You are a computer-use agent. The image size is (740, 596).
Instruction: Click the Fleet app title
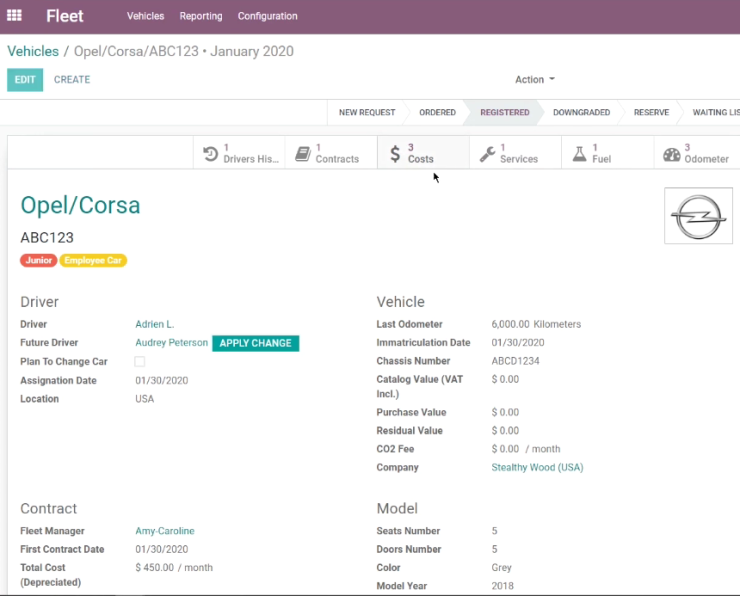point(65,16)
